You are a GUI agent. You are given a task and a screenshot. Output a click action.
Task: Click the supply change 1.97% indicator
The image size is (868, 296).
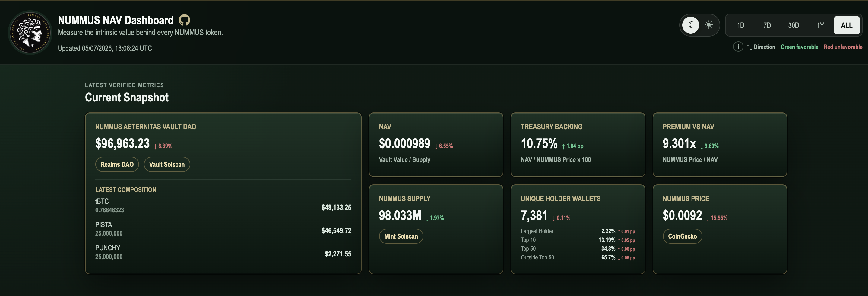click(435, 218)
